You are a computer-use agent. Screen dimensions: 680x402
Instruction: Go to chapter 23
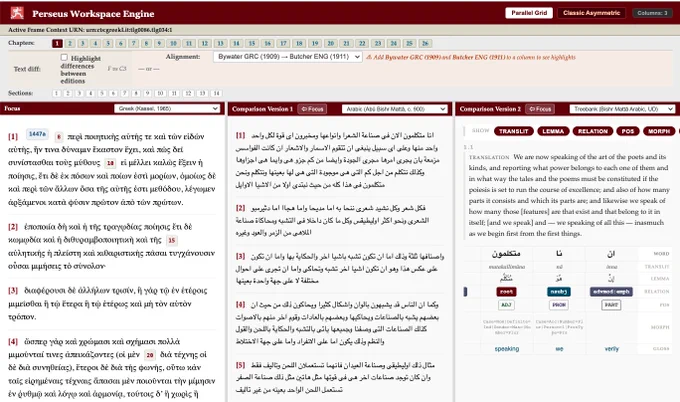tap(378, 43)
